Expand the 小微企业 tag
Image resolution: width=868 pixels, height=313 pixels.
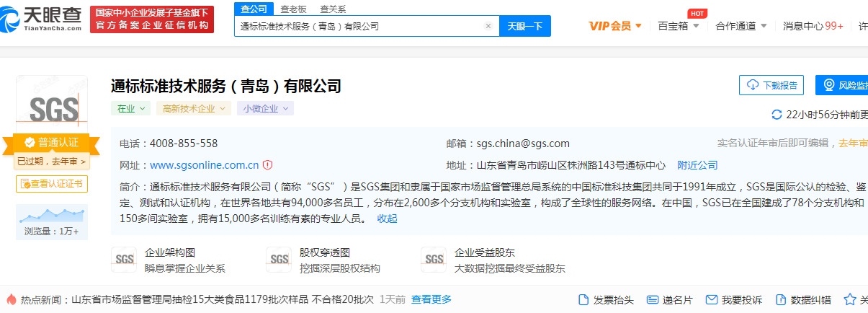tap(265, 108)
